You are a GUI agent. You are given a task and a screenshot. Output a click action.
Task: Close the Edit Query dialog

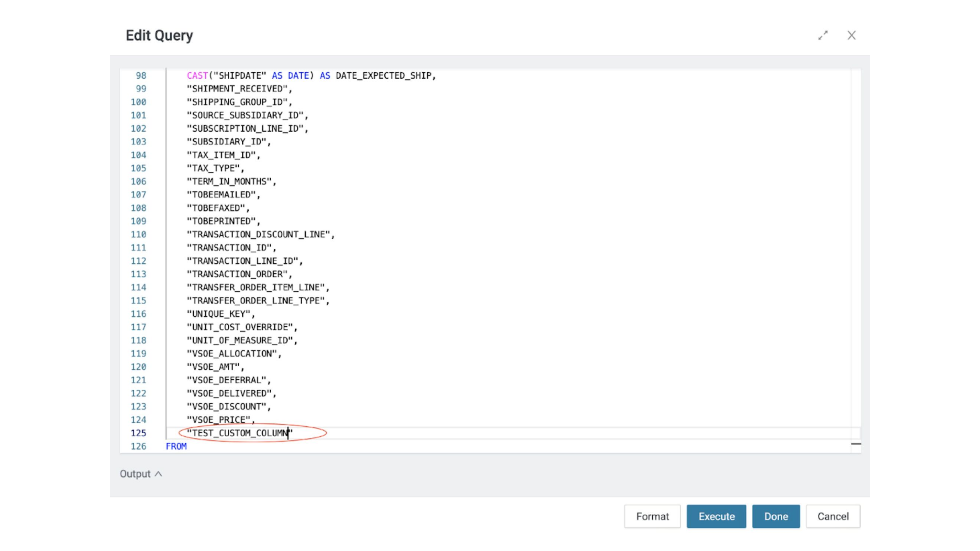pyautogui.click(x=851, y=35)
